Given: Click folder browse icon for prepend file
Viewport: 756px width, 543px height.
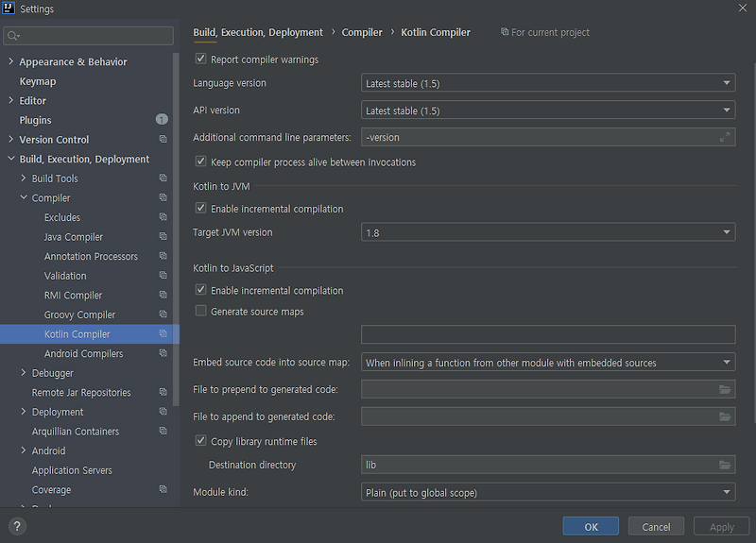Looking at the screenshot, I should tap(725, 389).
